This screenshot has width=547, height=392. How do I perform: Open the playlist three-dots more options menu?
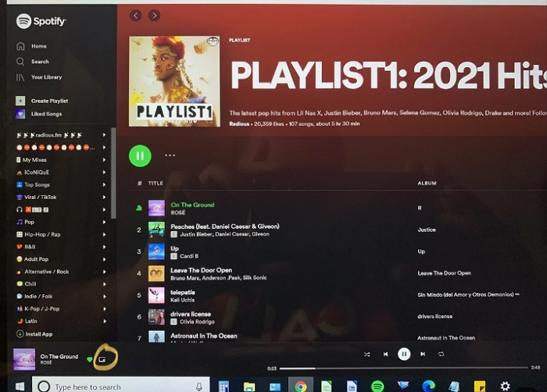coord(170,155)
